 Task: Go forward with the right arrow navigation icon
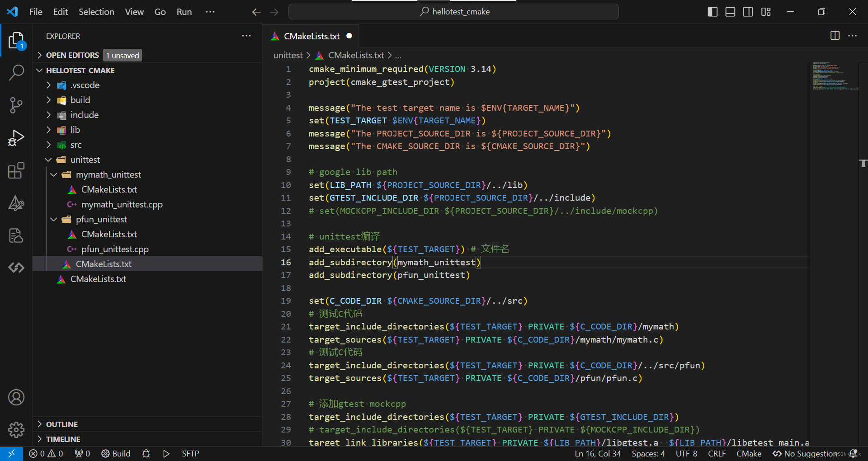(x=274, y=12)
